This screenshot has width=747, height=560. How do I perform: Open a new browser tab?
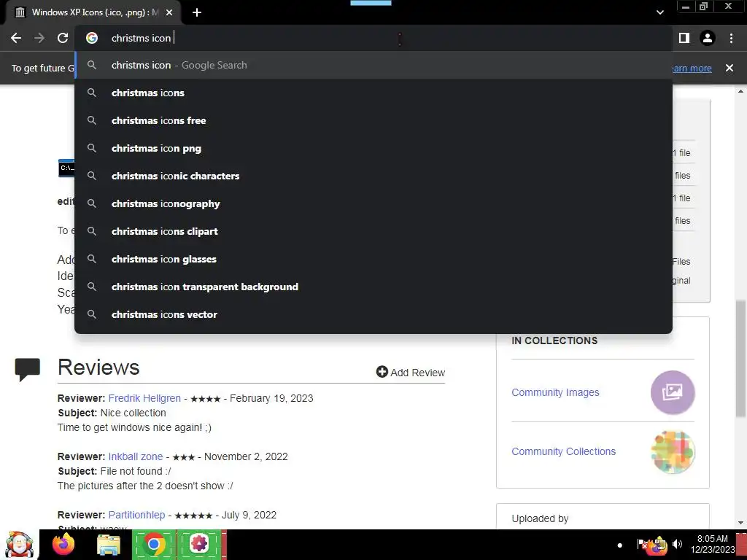coord(197,12)
